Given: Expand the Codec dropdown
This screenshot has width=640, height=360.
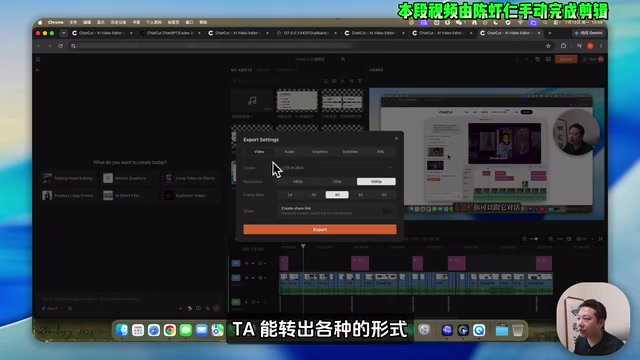Looking at the screenshot, I should point(337,168).
